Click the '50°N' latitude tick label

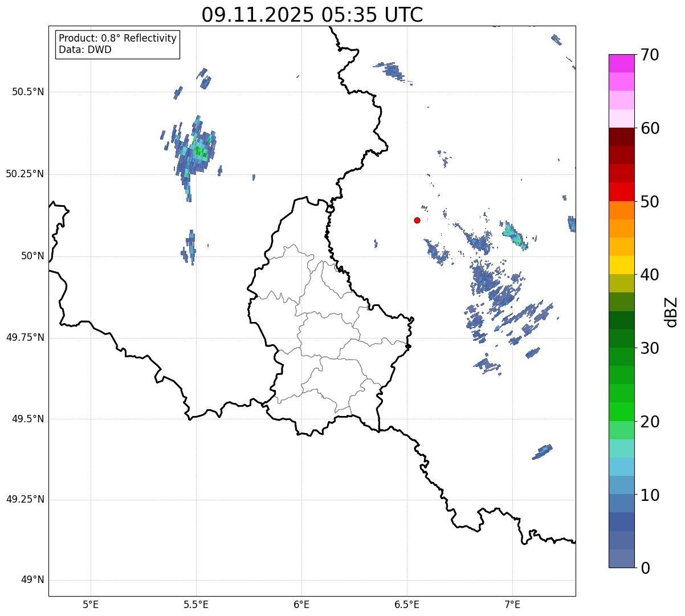[x=32, y=256]
